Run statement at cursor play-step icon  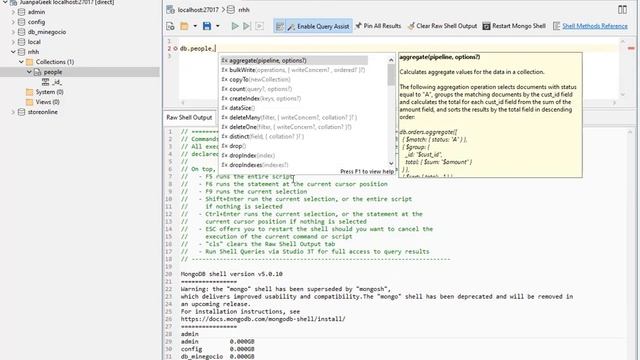247,26
